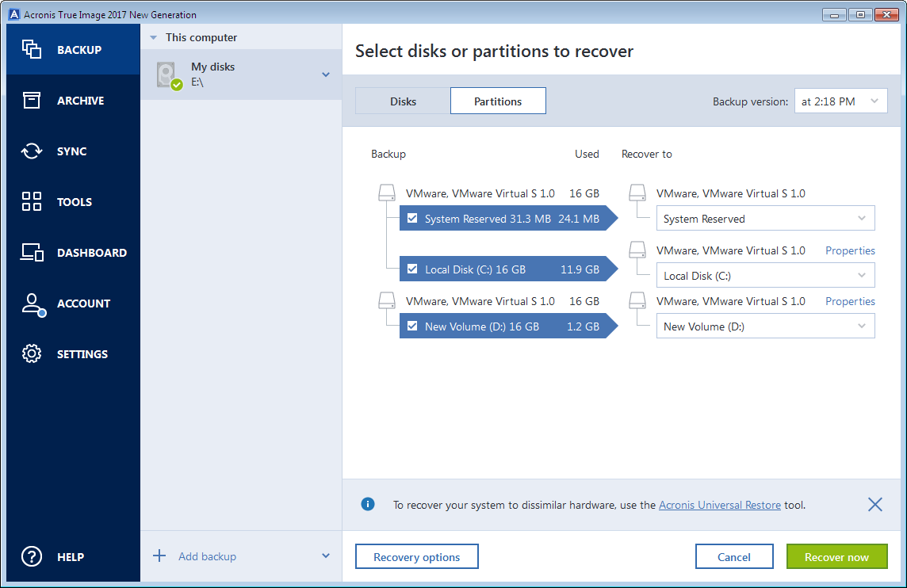The height and width of the screenshot is (588, 907).
Task: Open the Archive section icon
Action: (32, 101)
